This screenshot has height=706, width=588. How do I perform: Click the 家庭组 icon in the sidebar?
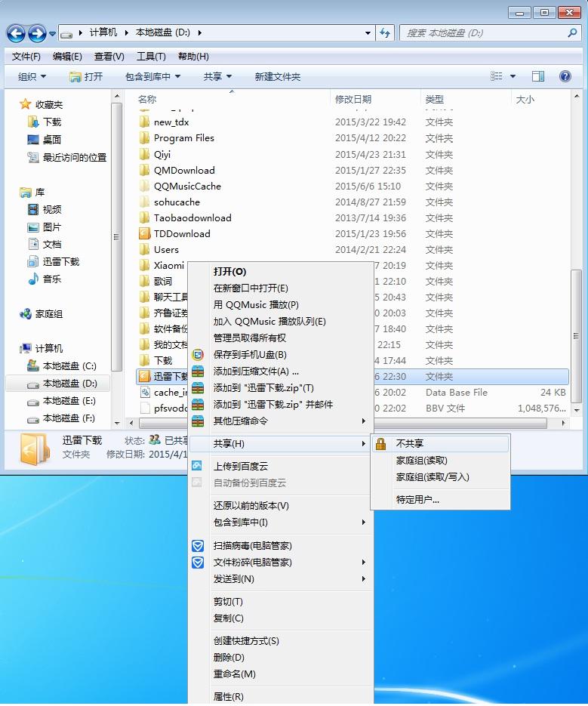[26, 314]
